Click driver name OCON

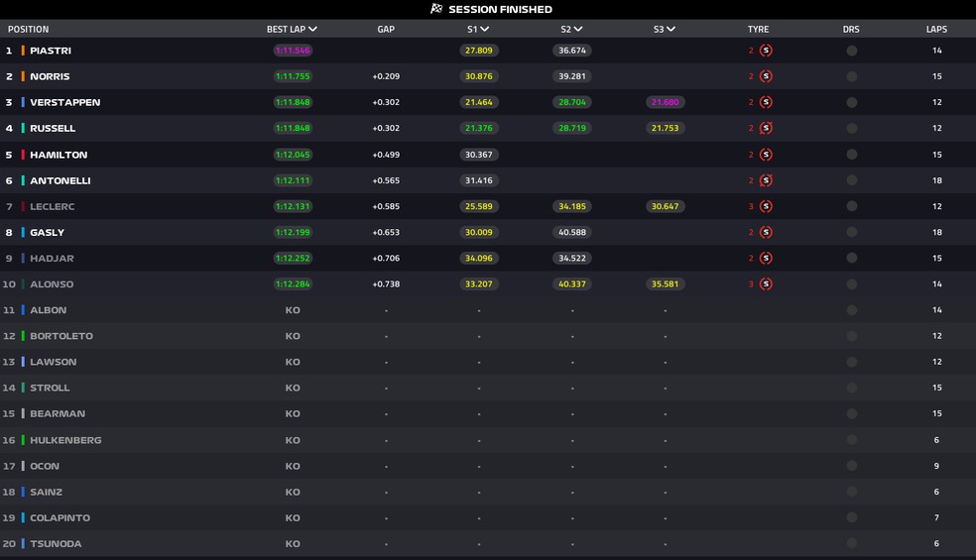point(45,466)
